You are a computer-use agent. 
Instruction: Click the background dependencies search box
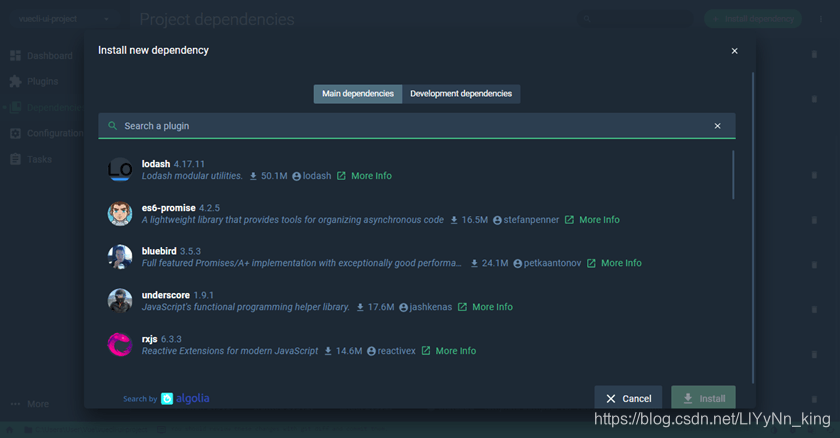(635, 19)
